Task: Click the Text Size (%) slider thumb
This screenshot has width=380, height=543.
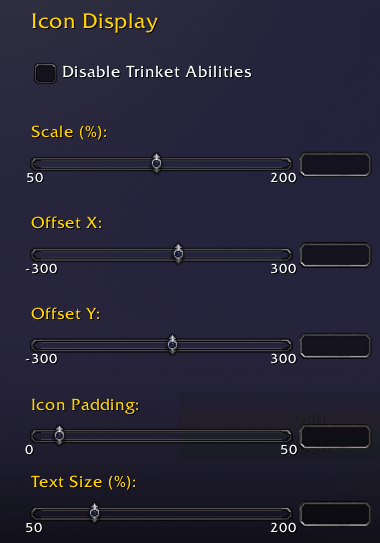Action: click(x=95, y=513)
